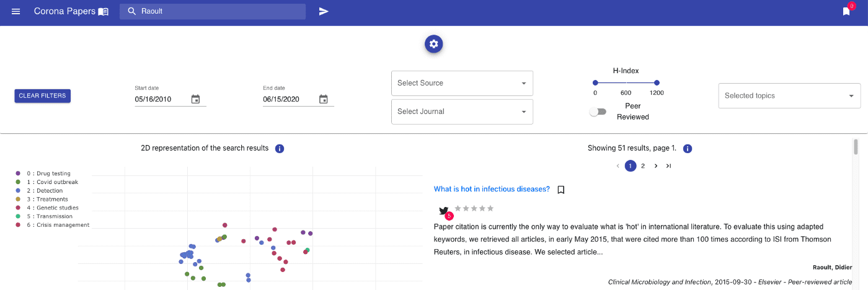Viewport: 868px width, 290px height.
Task: Toggle the Peer Reviewed switch
Action: point(598,112)
